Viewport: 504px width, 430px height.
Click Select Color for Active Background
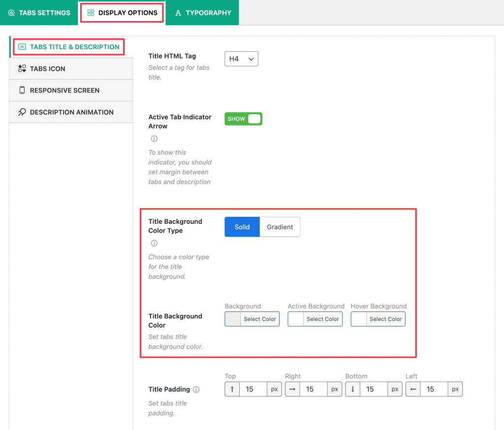pos(323,319)
